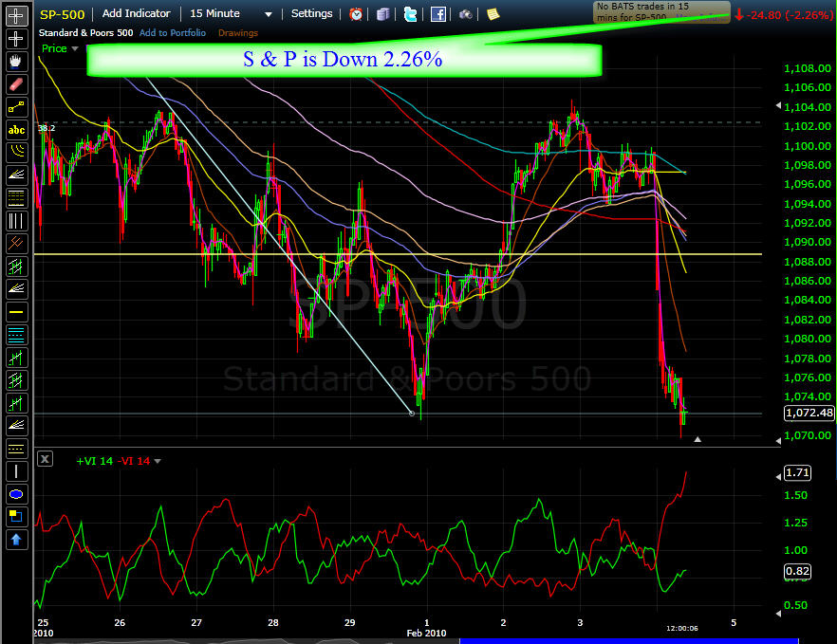This screenshot has width=837, height=644.
Task: Click the small arrow beside 1,070.00 price
Action: click(x=778, y=441)
